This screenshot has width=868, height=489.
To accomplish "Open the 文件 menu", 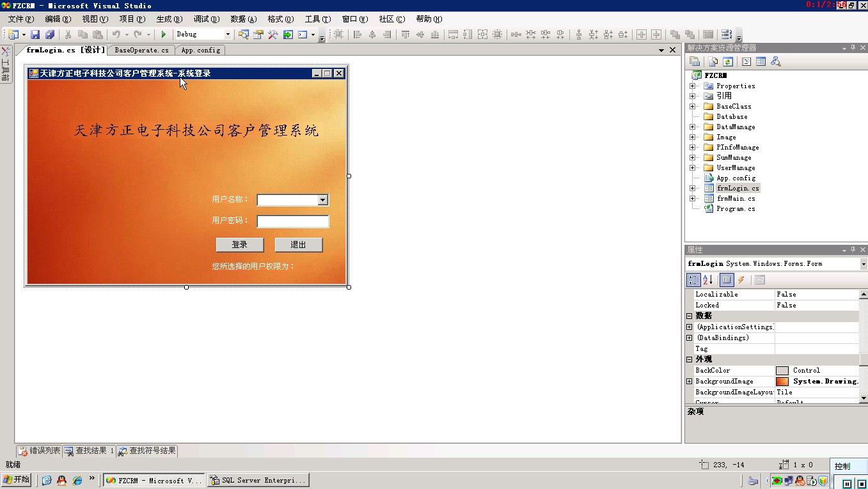I will coord(21,19).
